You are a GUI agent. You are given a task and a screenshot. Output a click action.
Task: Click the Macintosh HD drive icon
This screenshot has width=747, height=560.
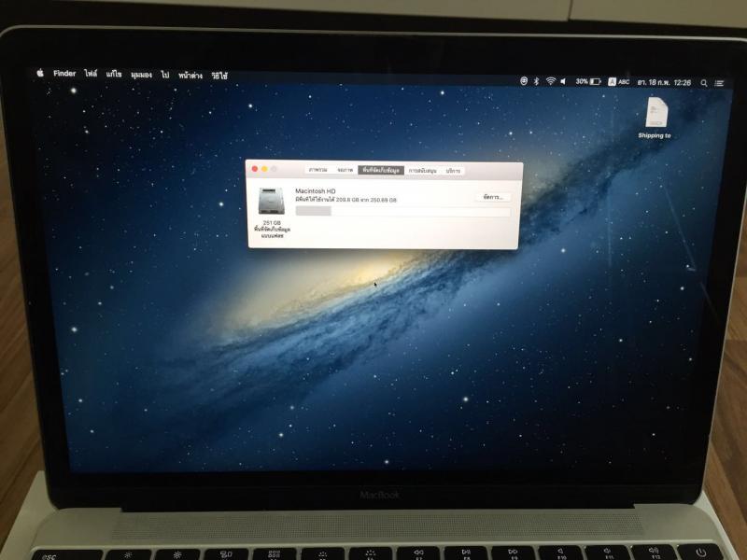tap(271, 202)
